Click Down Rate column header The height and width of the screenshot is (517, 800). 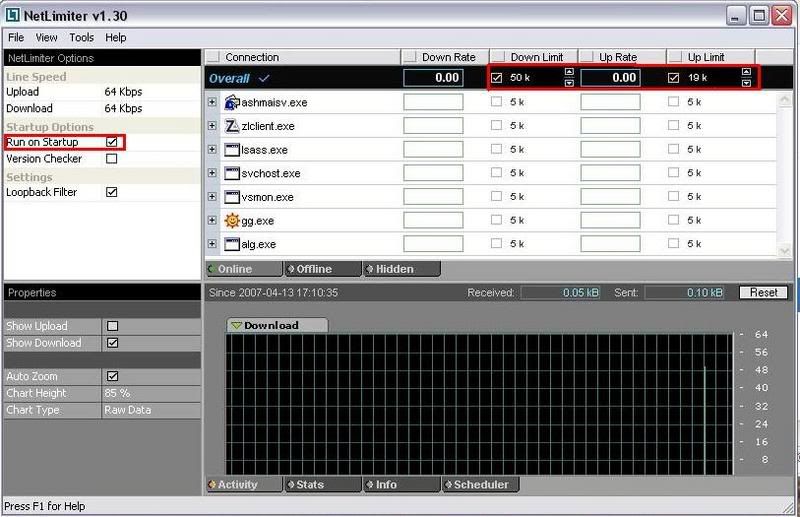(x=445, y=57)
